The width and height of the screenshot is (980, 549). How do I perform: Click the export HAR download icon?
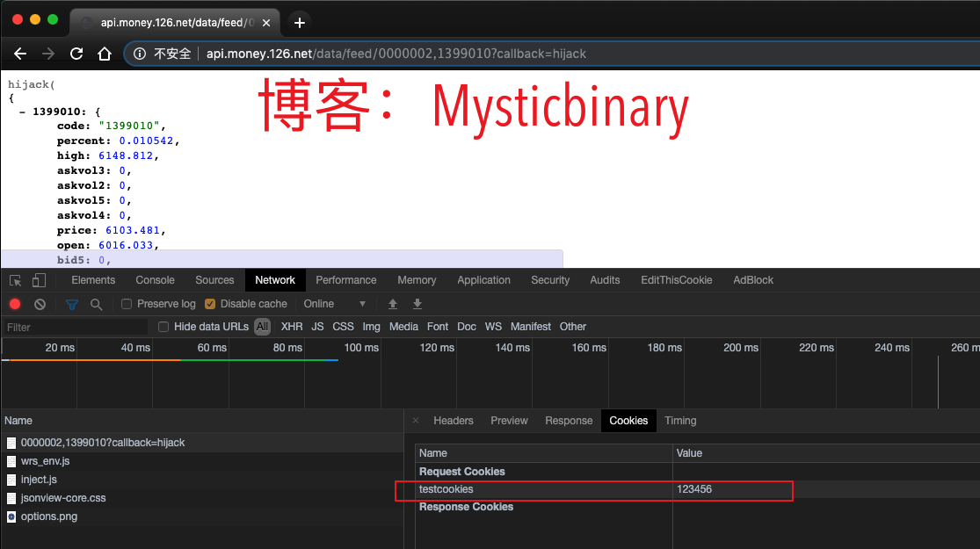tap(417, 304)
